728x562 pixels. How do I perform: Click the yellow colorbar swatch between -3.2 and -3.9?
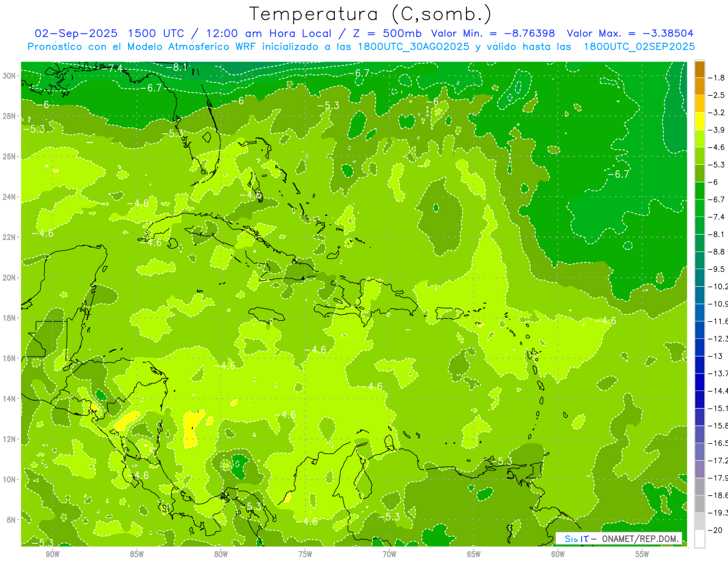click(699, 121)
